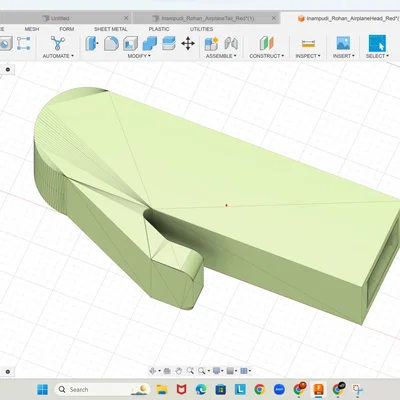Select the Move/Copy four-arrow tool
400x400 pixels.
tap(188, 44)
